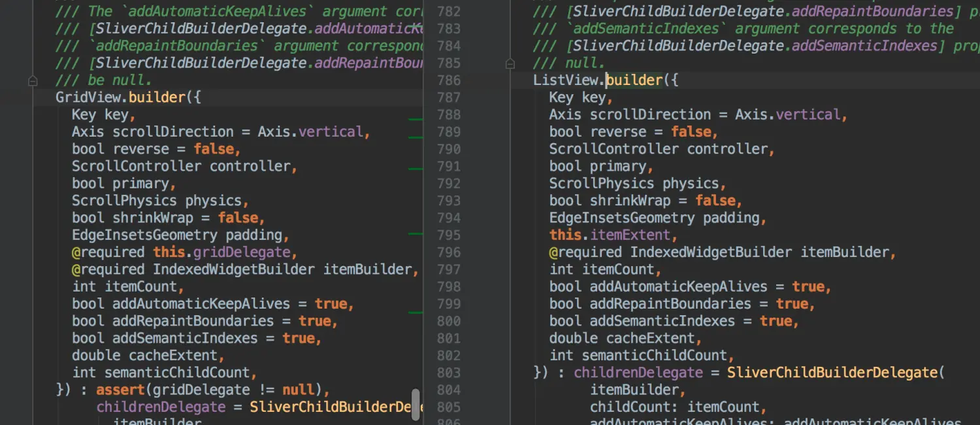Click assert(gridDelegate != null) expression
This screenshot has width=980, height=425.
(209, 390)
